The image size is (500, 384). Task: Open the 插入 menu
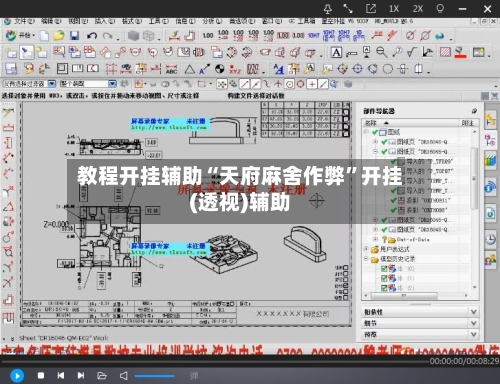(105, 21)
